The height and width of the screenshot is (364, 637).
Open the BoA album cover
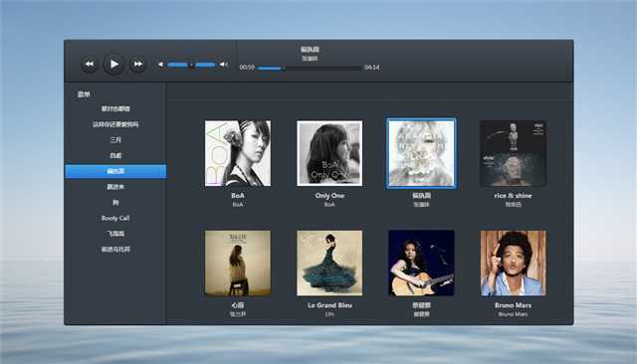(x=238, y=153)
